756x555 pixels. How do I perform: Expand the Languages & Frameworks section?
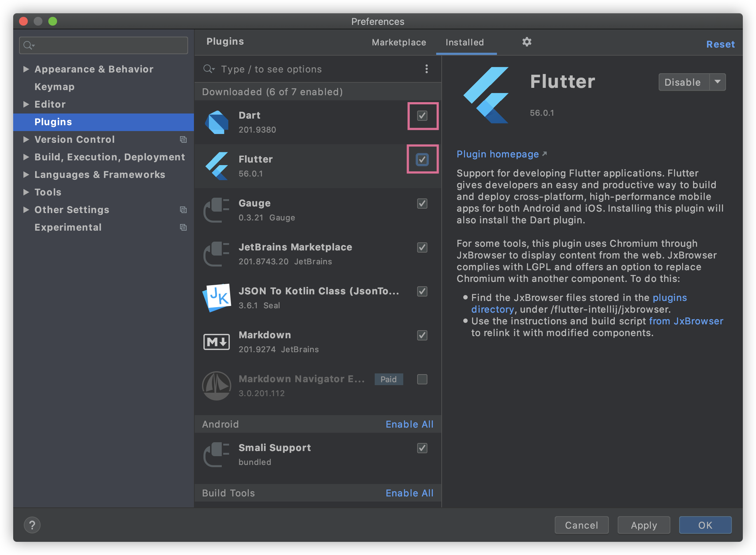point(26,175)
